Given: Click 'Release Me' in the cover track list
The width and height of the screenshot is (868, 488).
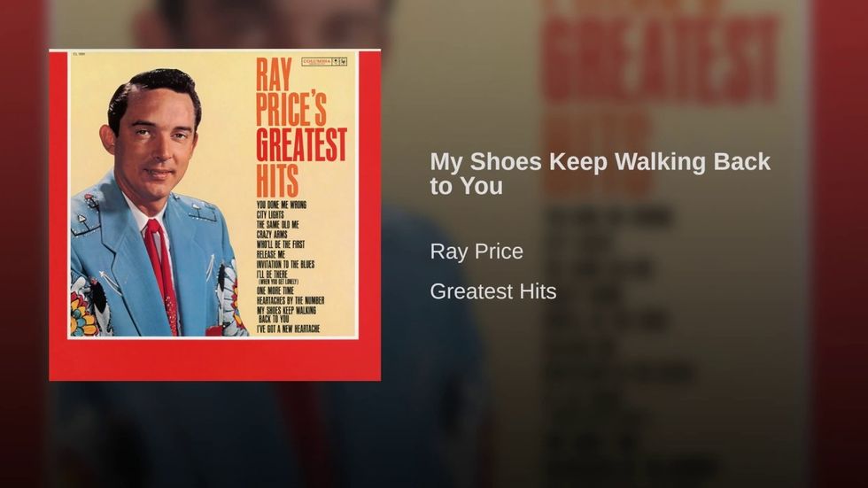Looking at the screenshot, I should click(271, 254).
